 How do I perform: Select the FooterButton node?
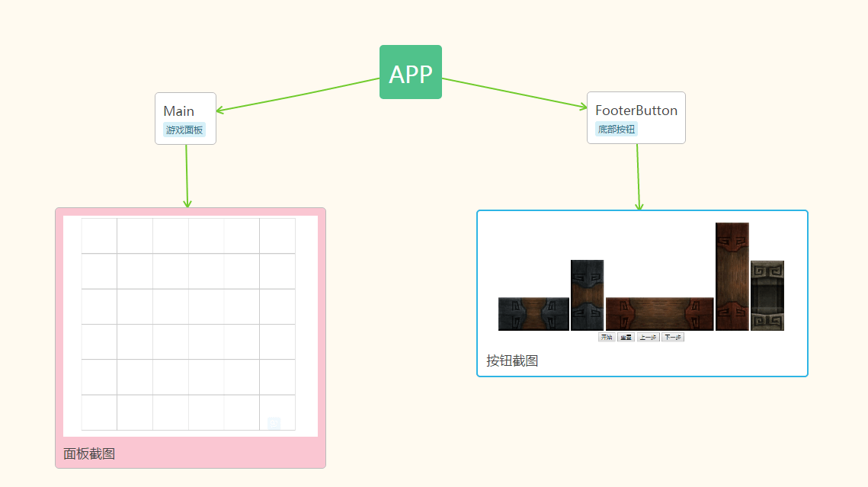tap(636, 118)
